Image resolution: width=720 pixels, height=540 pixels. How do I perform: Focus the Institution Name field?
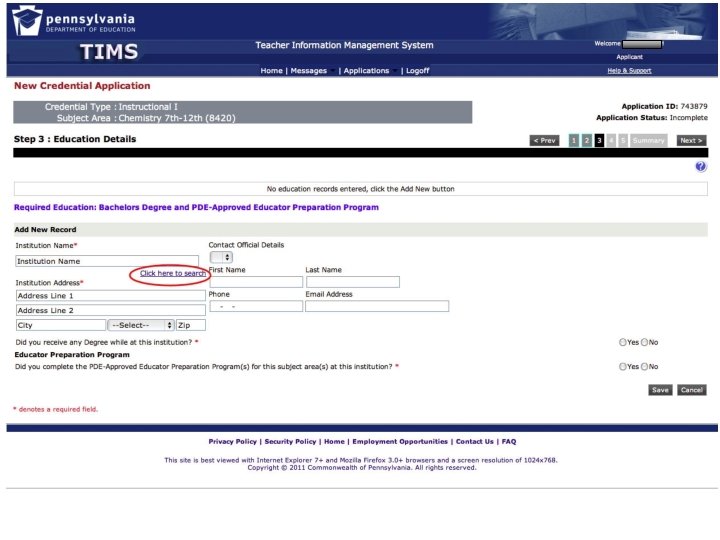[x=107, y=261]
